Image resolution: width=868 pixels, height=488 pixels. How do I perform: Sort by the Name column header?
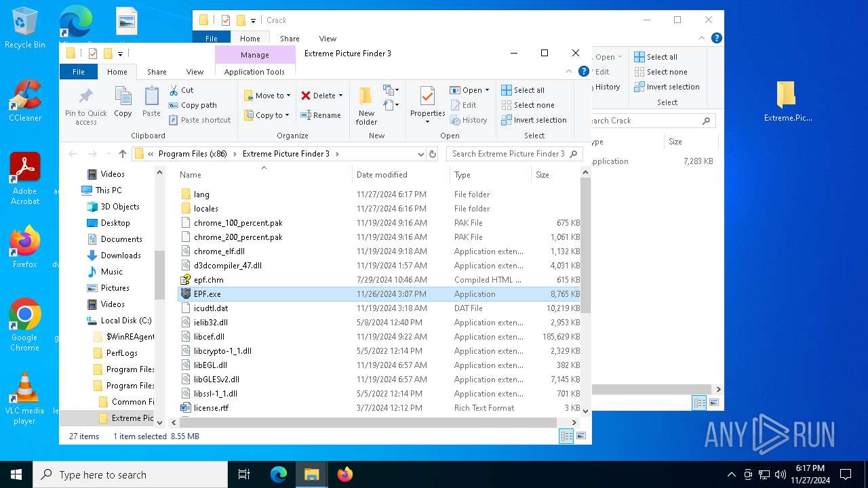263,175
